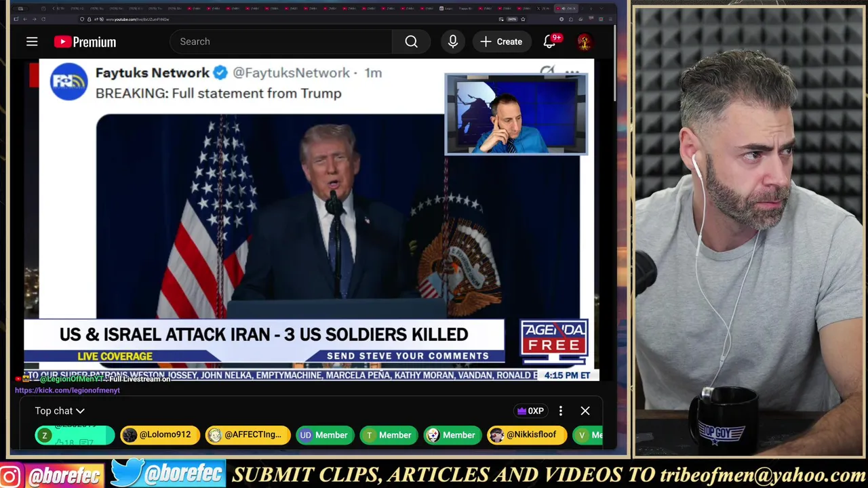Open the V member chip
The height and width of the screenshot is (488, 868).
coord(588,435)
